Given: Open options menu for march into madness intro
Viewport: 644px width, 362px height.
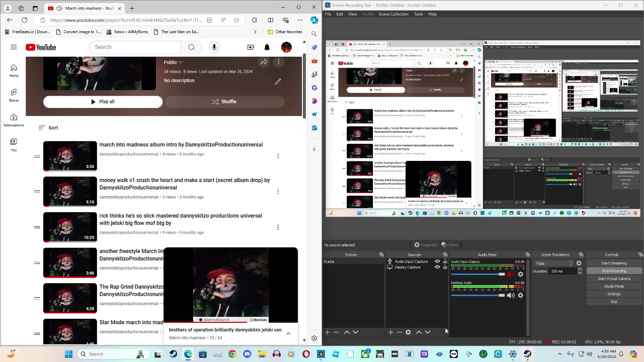Looking at the screenshot, I should [278, 156].
